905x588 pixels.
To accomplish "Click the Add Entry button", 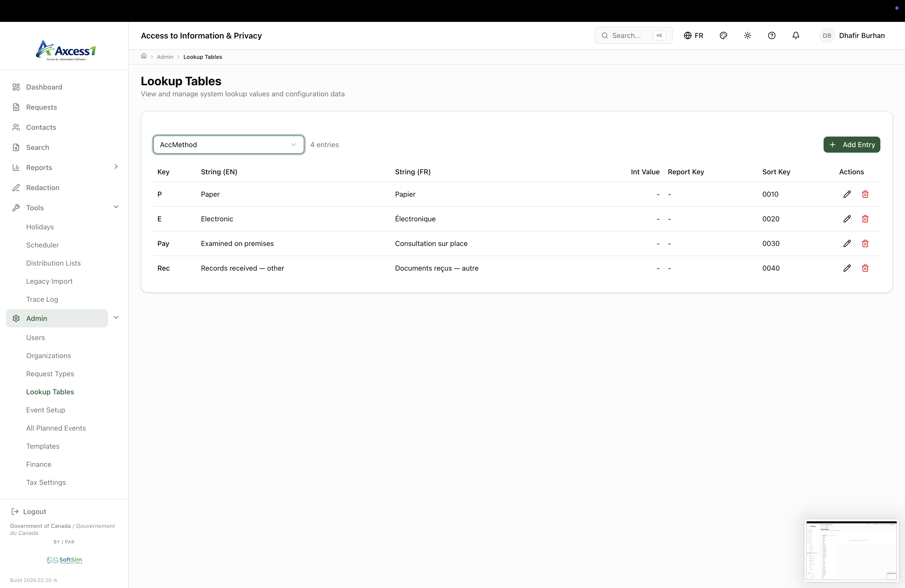I will tap(851, 145).
